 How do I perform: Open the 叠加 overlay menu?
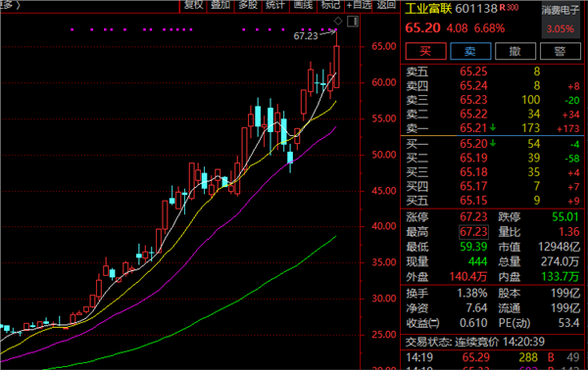pyautogui.click(x=220, y=5)
